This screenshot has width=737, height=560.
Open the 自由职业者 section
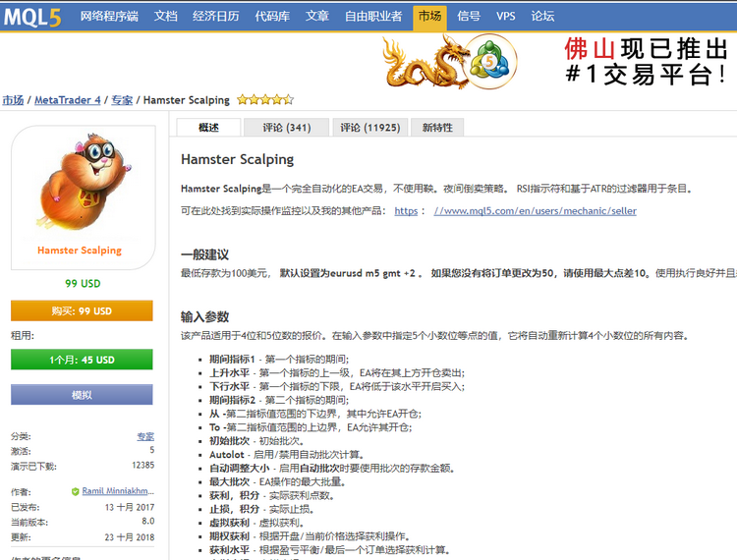[373, 17]
